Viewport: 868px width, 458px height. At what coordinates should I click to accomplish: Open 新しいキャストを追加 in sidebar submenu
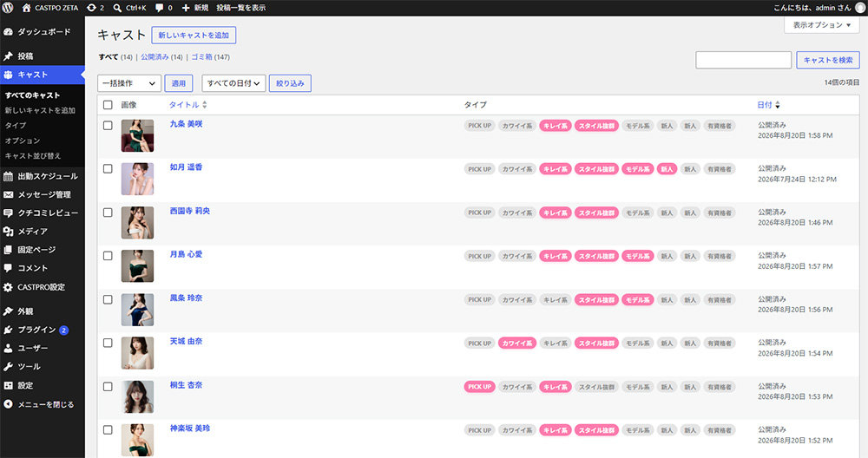pyautogui.click(x=40, y=111)
